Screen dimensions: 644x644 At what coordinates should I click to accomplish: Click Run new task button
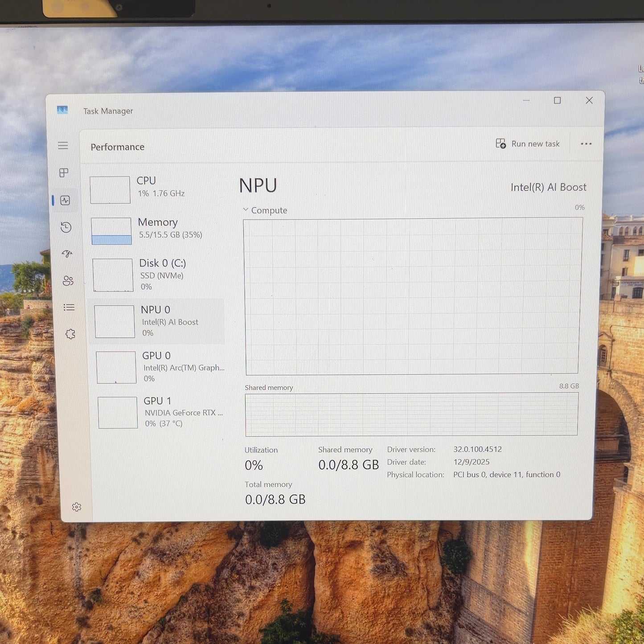click(528, 144)
